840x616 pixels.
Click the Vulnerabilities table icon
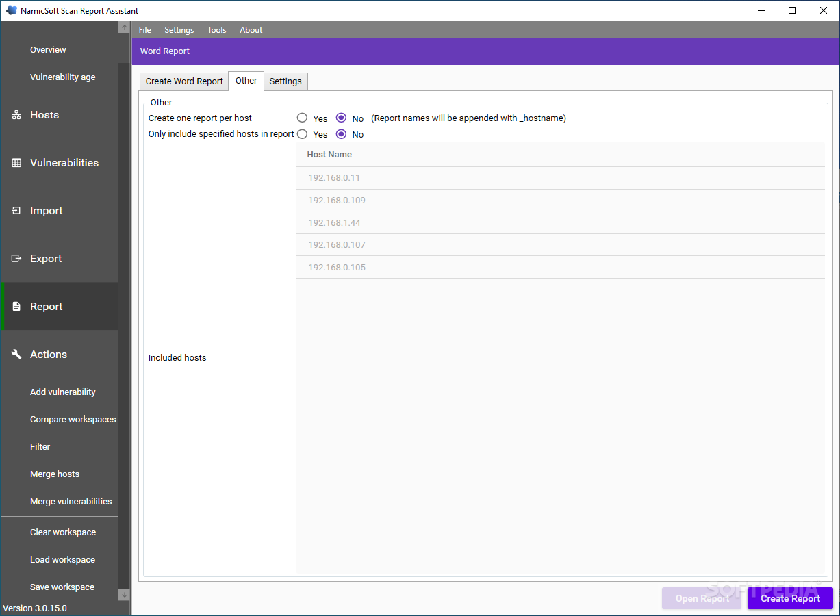pyautogui.click(x=16, y=163)
